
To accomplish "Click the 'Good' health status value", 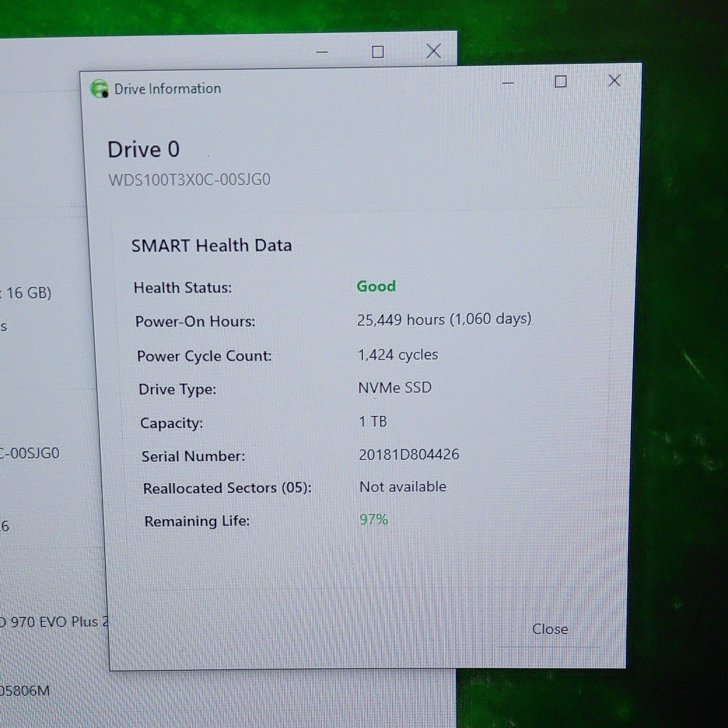I will [376, 286].
